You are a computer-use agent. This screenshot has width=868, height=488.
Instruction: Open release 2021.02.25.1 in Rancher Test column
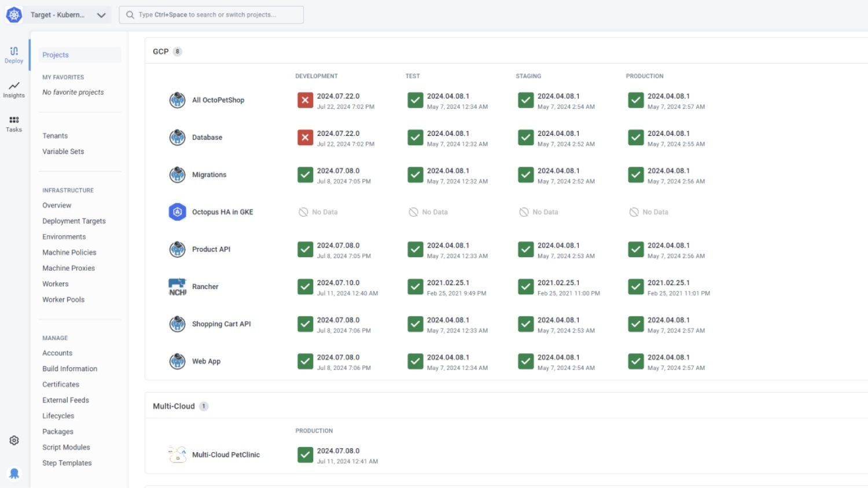[448, 283]
